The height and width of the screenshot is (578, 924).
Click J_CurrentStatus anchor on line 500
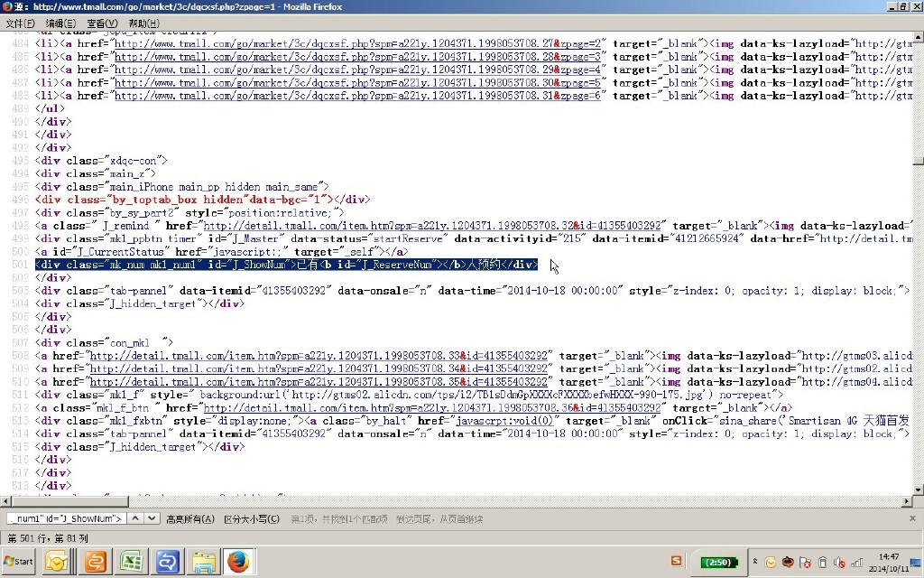[x=222, y=251]
